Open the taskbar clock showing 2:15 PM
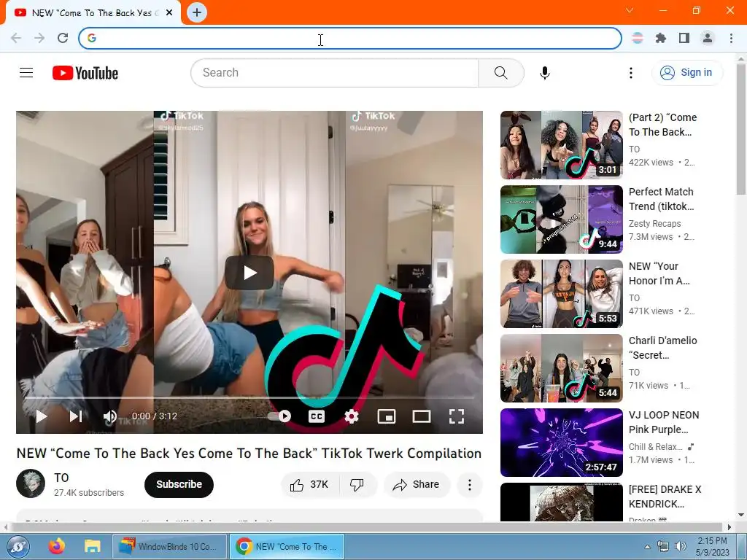 [x=712, y=547]
